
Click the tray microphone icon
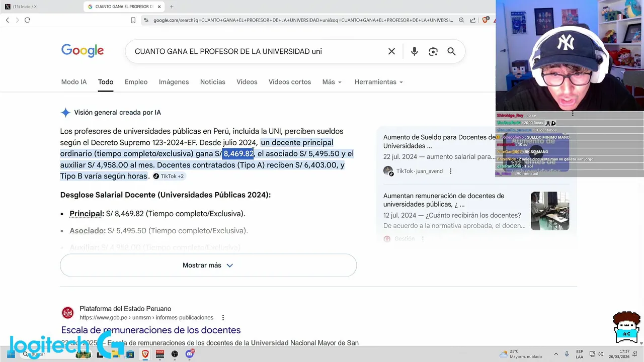click(567, 354)
